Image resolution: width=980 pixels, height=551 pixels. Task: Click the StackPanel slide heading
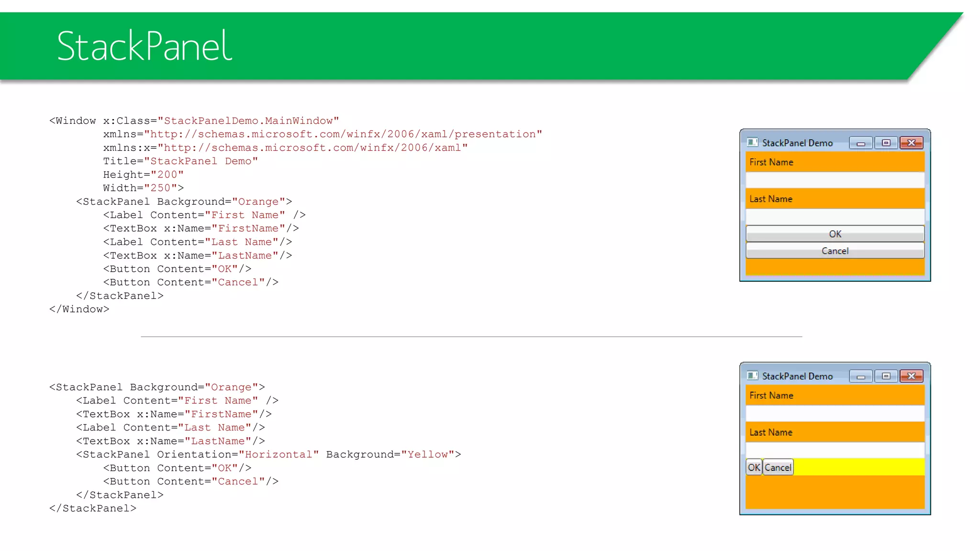click(x=145, y=46)
